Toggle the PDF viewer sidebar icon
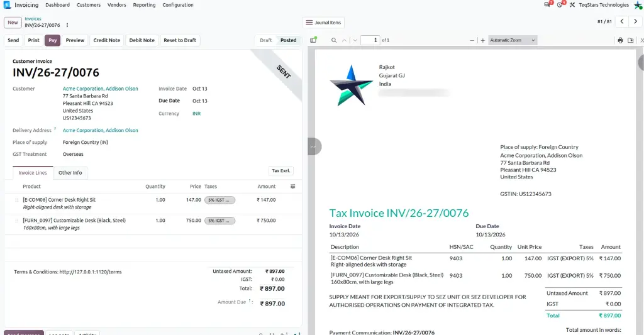This screenshot has height=335, width=644. click(313, 40)
